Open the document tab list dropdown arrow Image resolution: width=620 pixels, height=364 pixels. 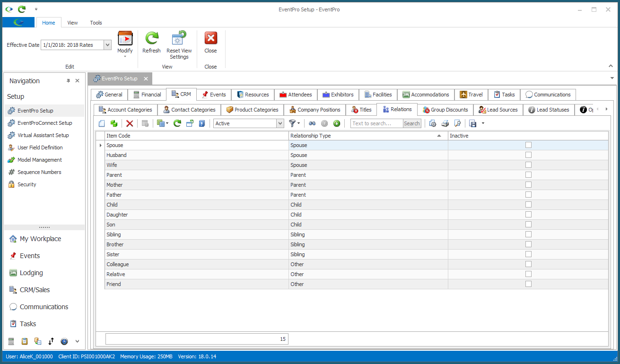tap(612, 78)
